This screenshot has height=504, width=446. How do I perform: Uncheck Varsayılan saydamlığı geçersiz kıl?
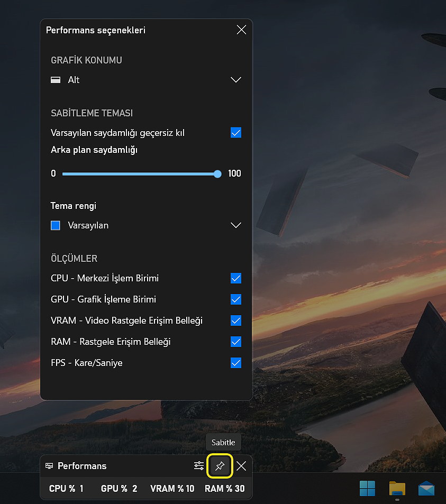pyautogui.click(x=236, y=132)
